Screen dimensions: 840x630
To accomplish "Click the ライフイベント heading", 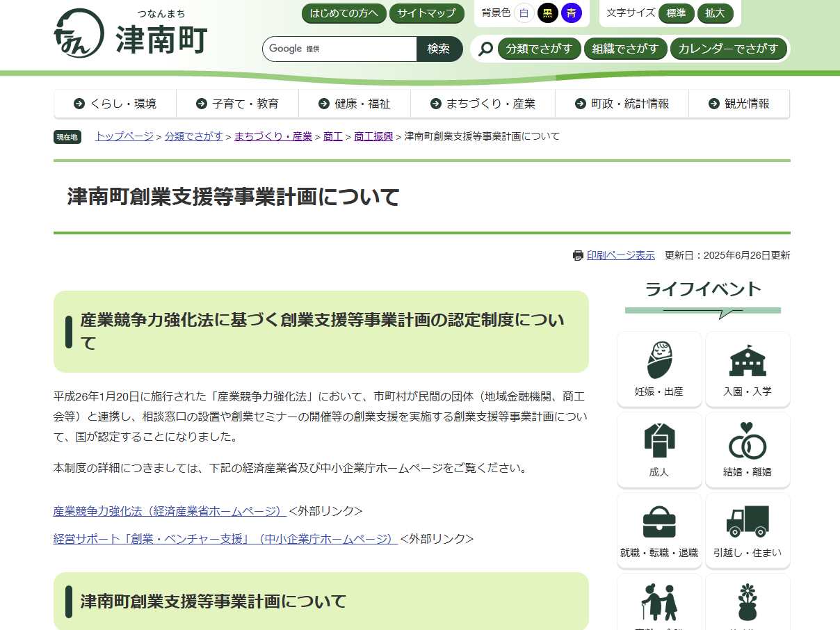I will coord(703,289).
